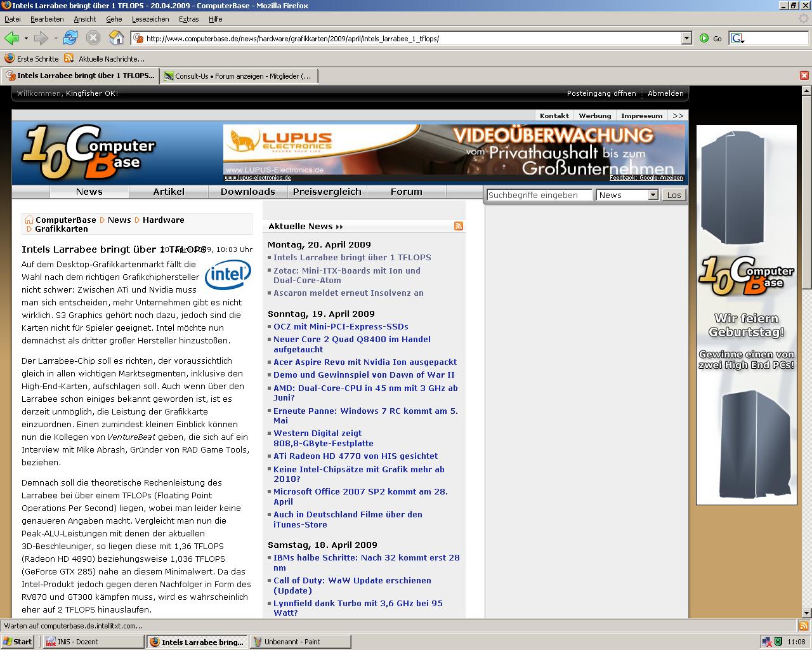The image size is (812, 650).
Task: Go to the Home page icon
Action: tap(117, 38)
